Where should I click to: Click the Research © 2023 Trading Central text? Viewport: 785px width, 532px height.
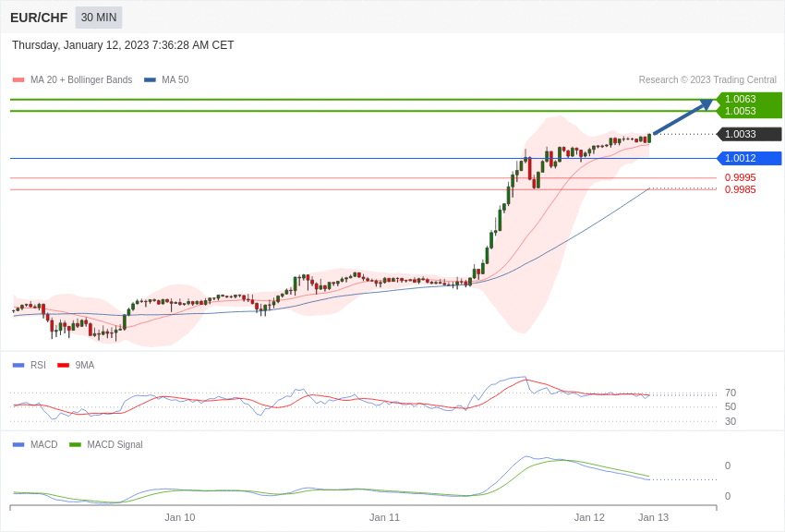(707, 80)
